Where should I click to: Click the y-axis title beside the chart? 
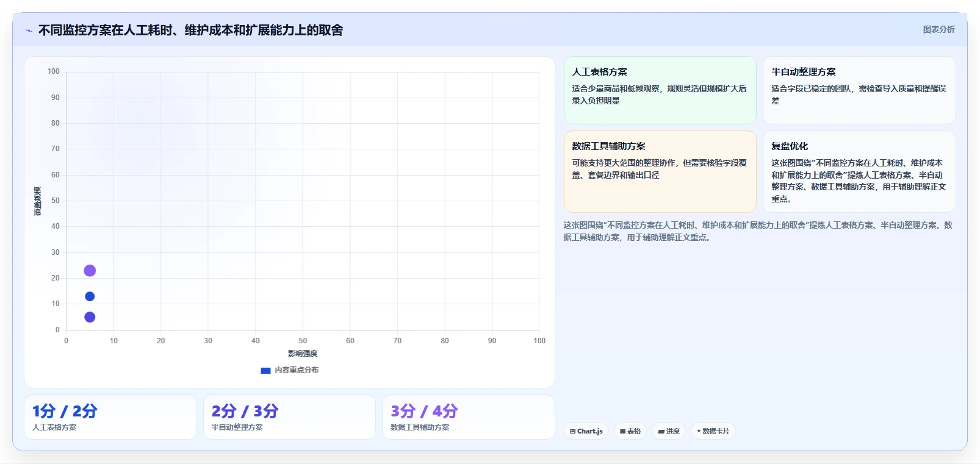pyautogui.click(x=38, y=201)
